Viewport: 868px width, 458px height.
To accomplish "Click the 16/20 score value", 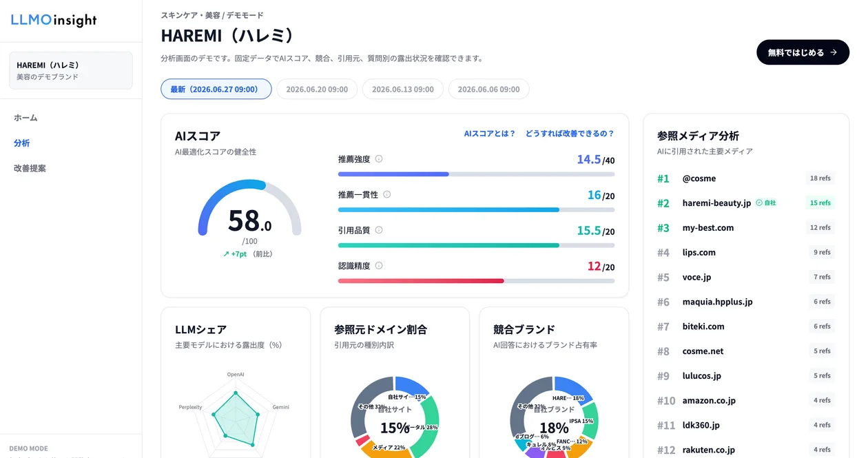I will tap(601, 195).
